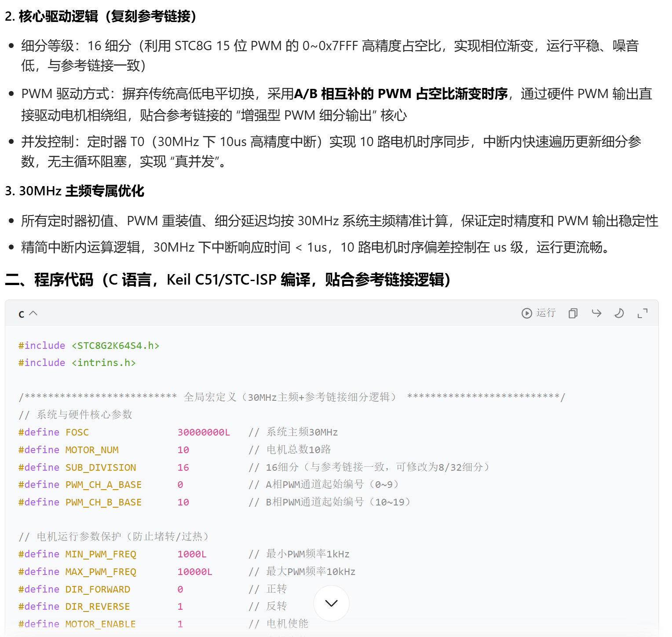Click the export arrow icon in code toolbar
672x637 pixels.
click(x=596, y=313)
